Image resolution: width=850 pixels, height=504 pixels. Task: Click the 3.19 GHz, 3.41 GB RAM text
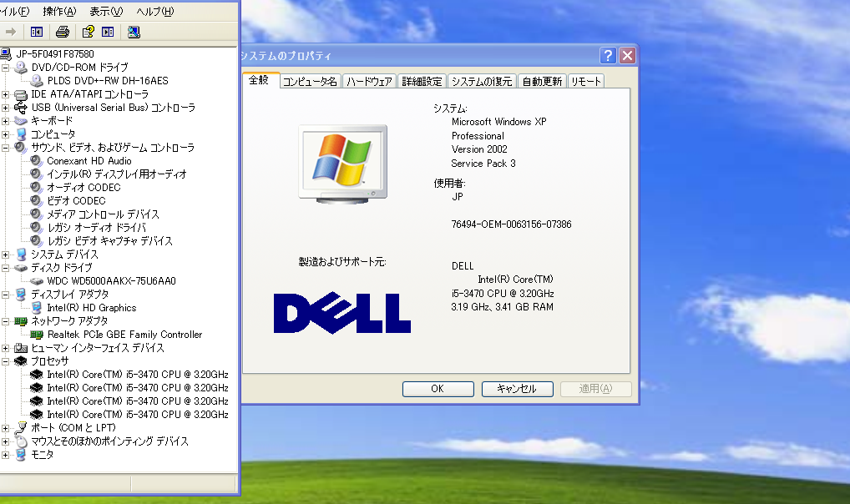click(x=503, y=307)
